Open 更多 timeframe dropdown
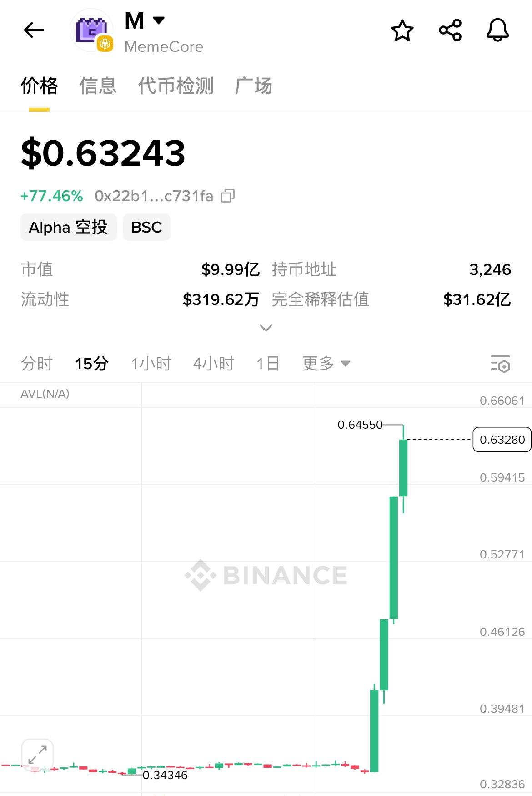Viewport: 532px width, 796px height. (326, 364)
